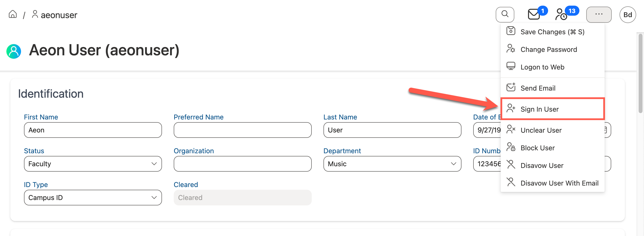
Task: Click Sign In User menu item
Action: click(x=539, y=109)
